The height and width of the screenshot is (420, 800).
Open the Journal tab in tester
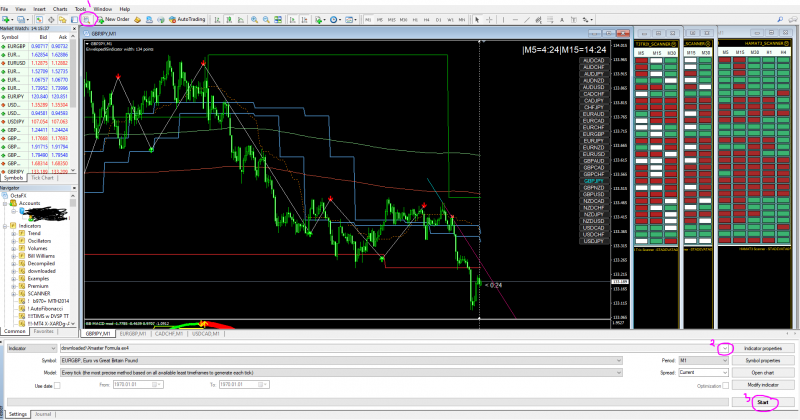click(x=43, y=414)
